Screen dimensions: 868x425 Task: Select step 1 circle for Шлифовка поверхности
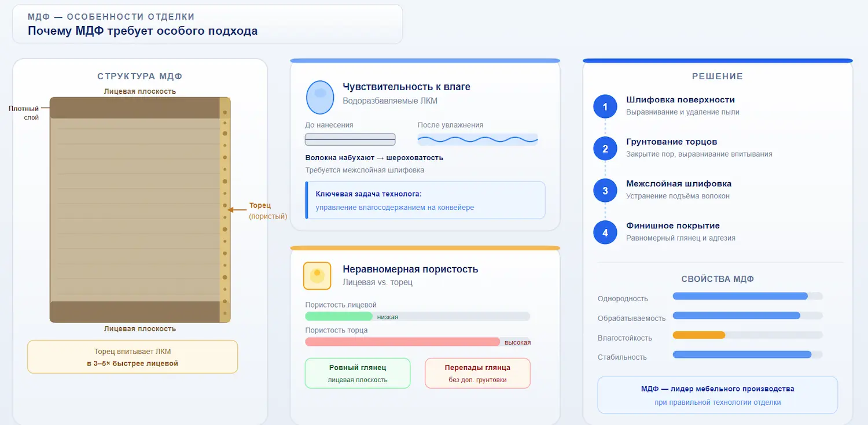tap(605, 106)
